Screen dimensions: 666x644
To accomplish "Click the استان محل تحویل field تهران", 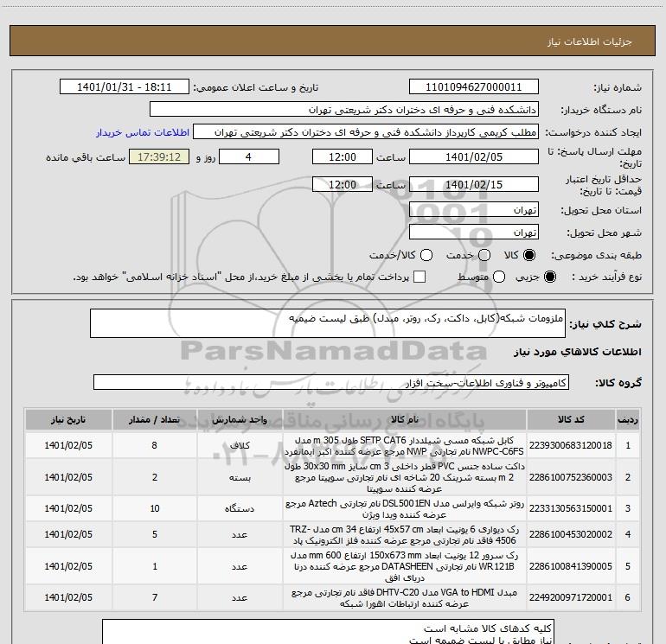I will (x=474, y=210).
